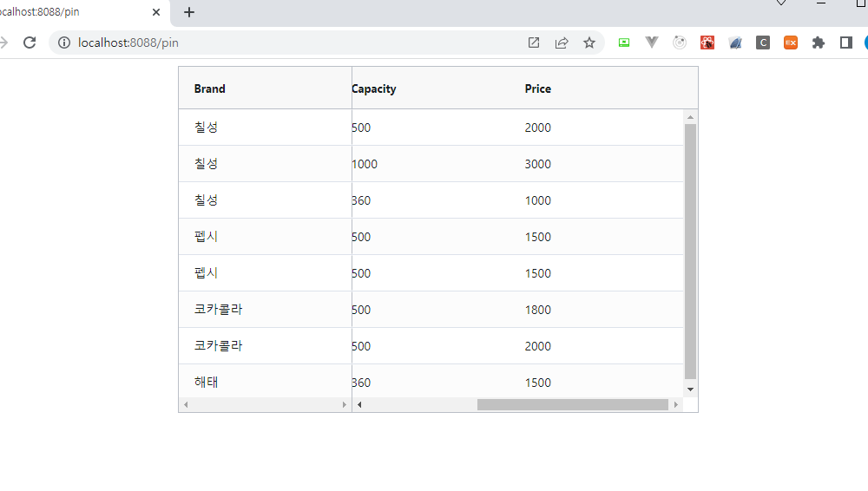This screenshot has height=491, width=868.
Task: Open a new tab with plus button
Action: (188, 12)
